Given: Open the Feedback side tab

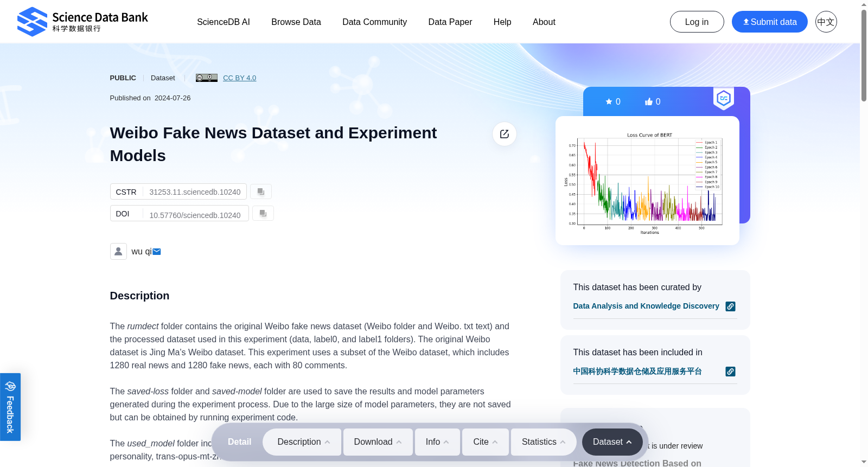Looking at the screenshot, I should coord(10,407).
